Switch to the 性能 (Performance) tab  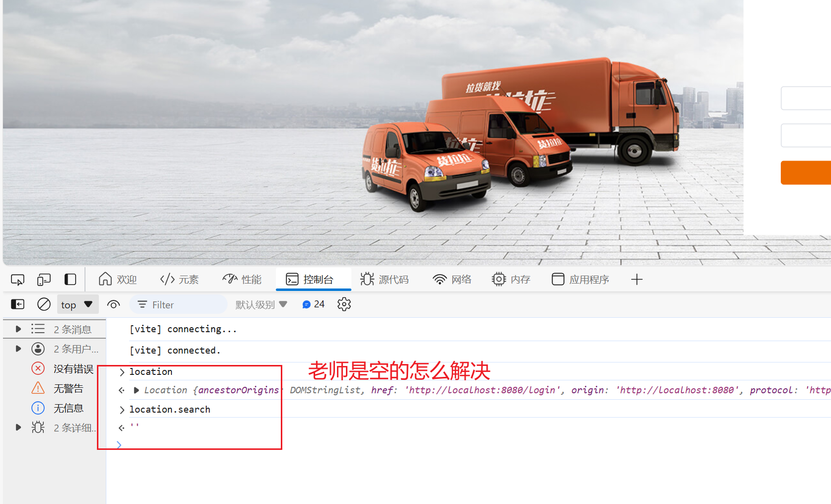pyautogui.click(x=242, y=280)
